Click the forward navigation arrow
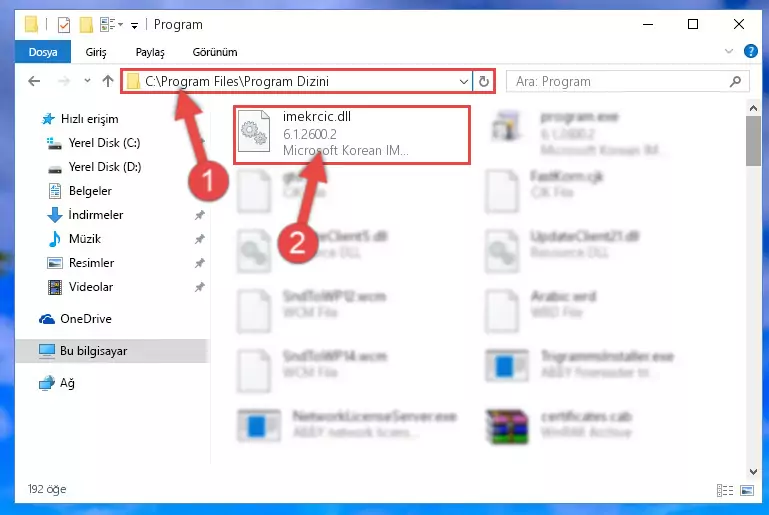 64,81
